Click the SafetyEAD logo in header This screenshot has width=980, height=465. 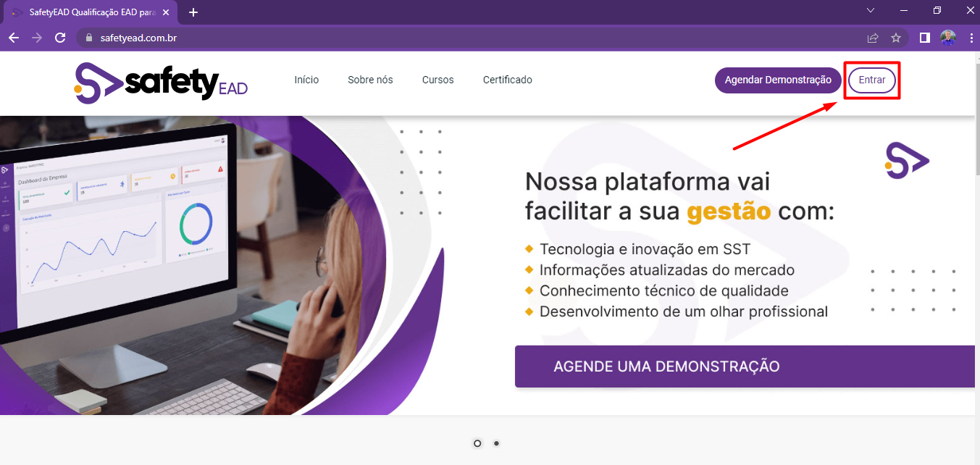click(161, 83)
